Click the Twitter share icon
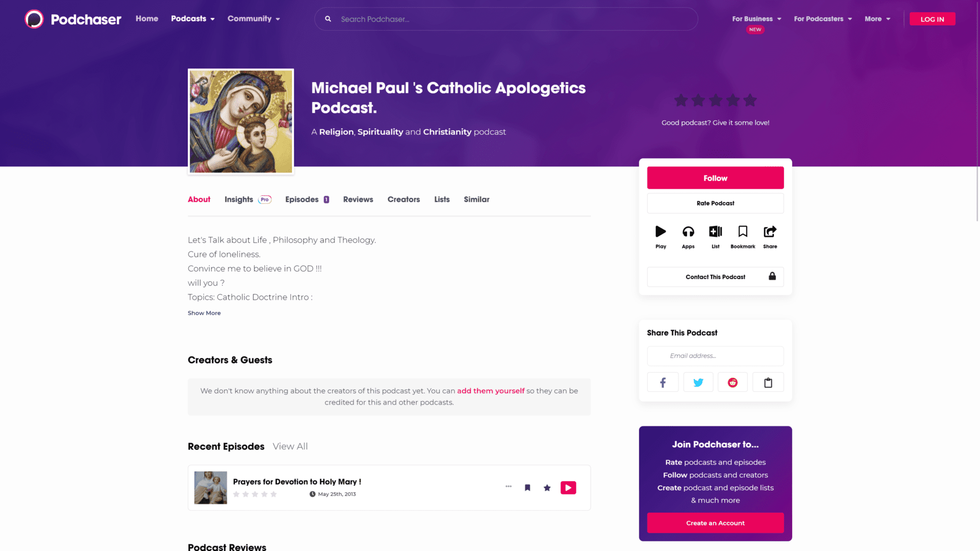This screenshot has height=551, width=980. (x=698, y=382)
